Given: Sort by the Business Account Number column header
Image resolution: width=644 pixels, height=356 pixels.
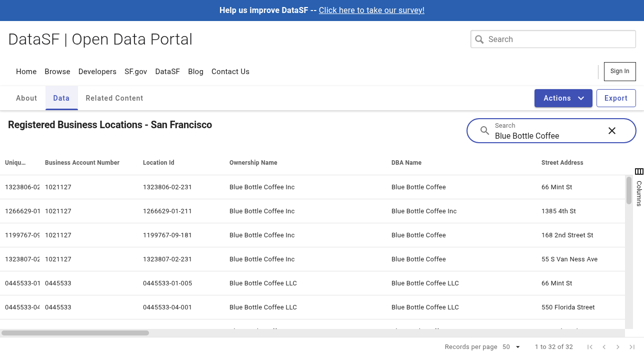Looking at the screenshot, I should pyautogui.click(x=82, y=163).
